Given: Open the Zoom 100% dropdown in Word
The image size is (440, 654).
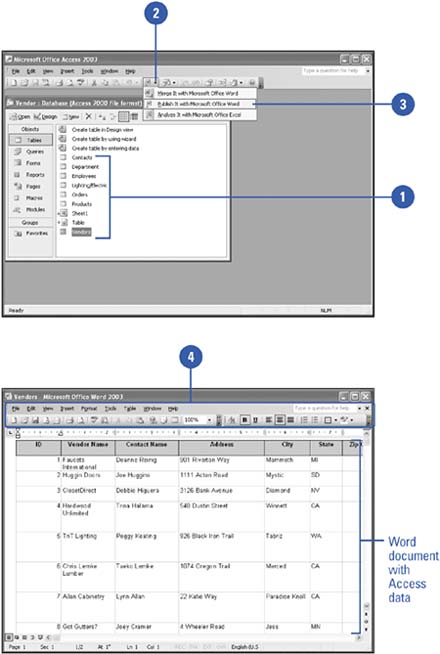Looking at the screenshot, I should [x=209, y=420].
